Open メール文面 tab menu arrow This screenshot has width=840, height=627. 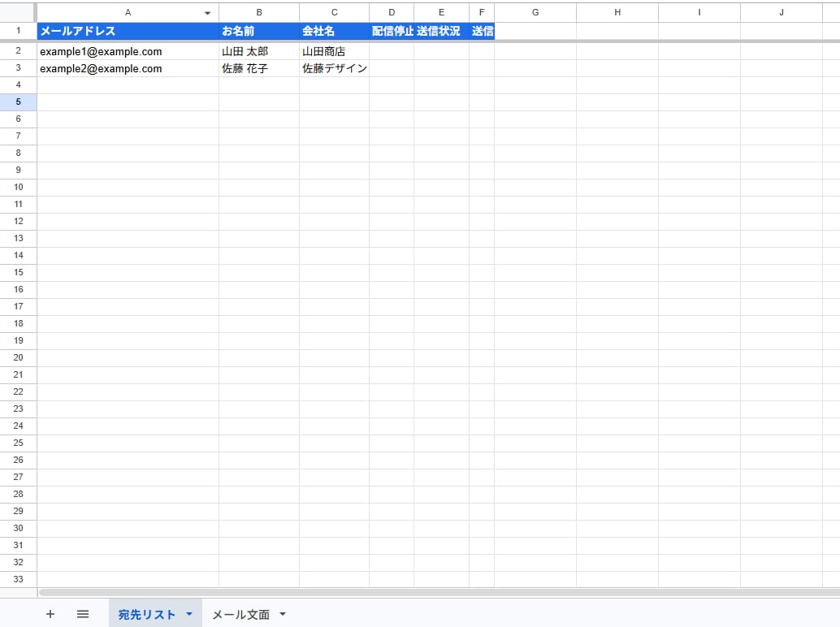coord(283,614)
